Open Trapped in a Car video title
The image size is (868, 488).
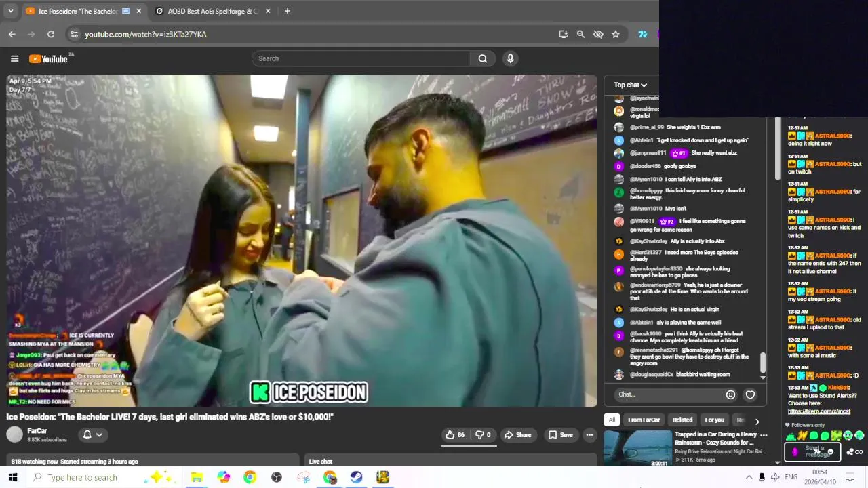click(x=715, y=439)
